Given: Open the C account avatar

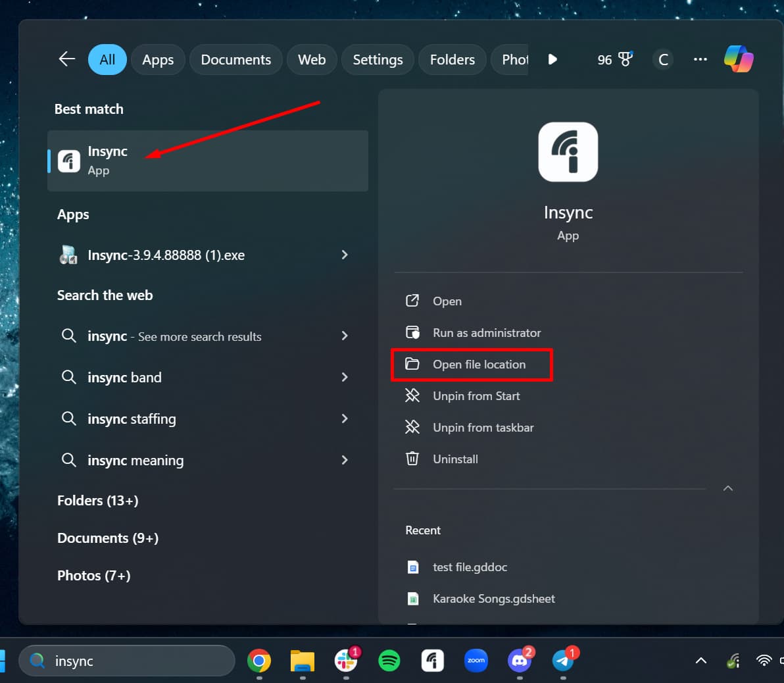Looking at the screenshot, I should click(663, 59).
